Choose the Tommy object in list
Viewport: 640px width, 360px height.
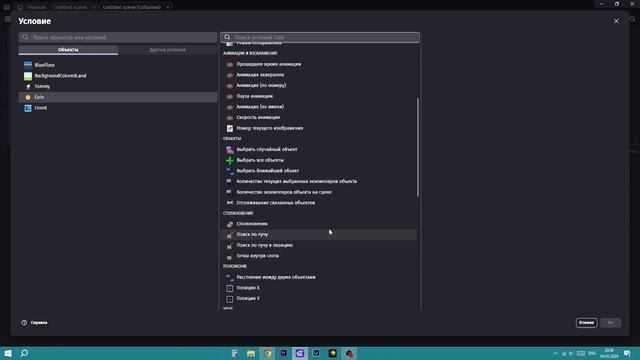point(118,87)
